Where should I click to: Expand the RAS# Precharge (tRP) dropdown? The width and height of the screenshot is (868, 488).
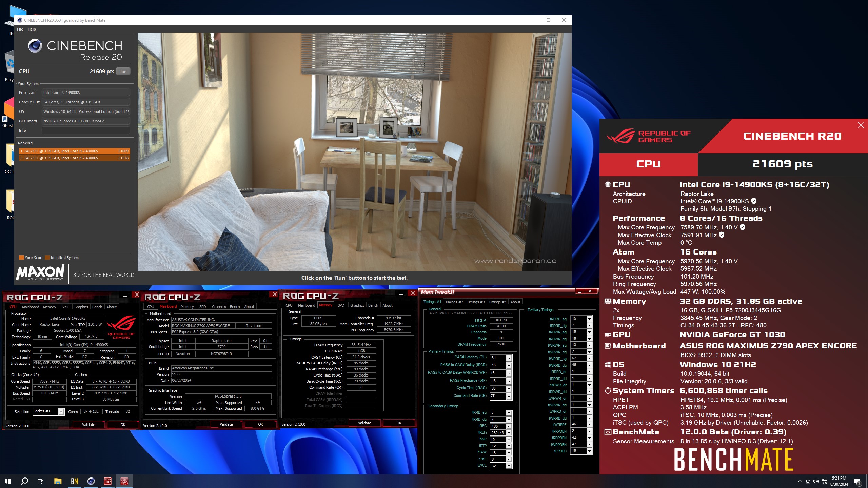coord(509,381)
